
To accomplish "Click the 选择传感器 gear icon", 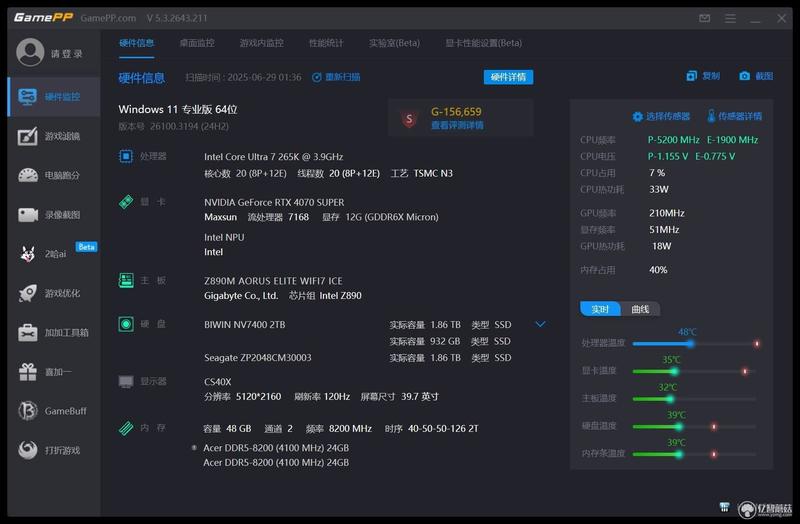I will tap(637, 117).
